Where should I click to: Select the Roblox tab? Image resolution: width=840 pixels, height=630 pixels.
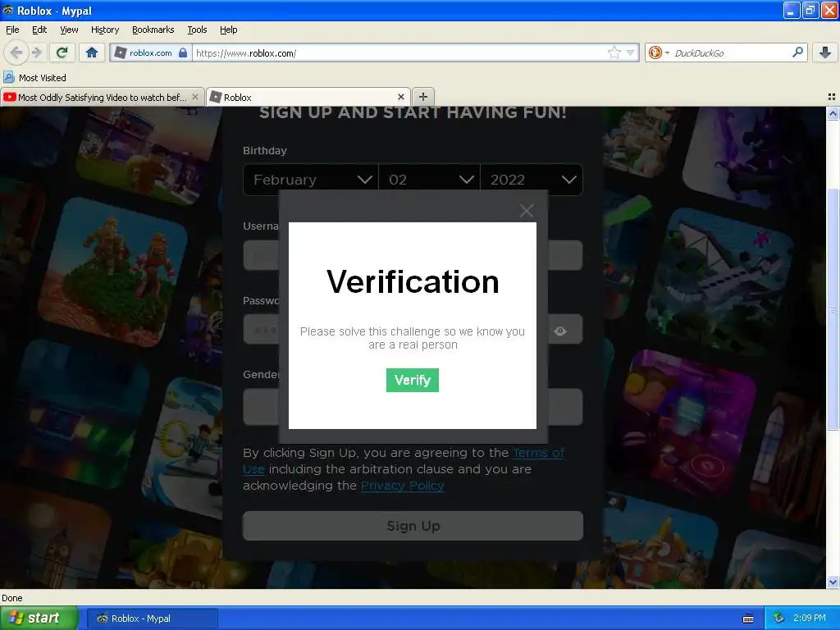(308, 97)
